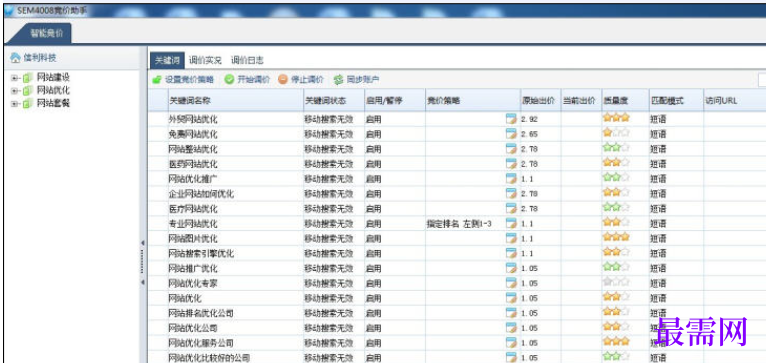Viewport: 766px width, 363px height.
Task: Select the 网站建设 plan in the tree
Action: click(x=53, y=78)
